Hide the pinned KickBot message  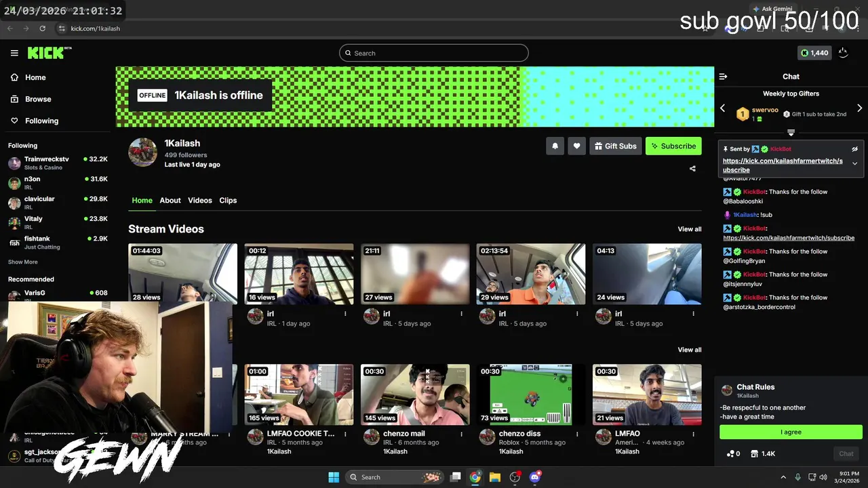(854, 149)
